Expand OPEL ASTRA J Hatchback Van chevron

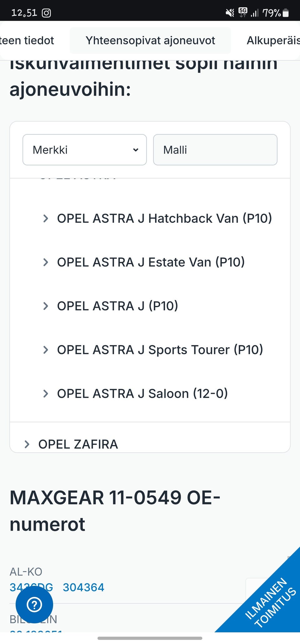coord(46,218)
